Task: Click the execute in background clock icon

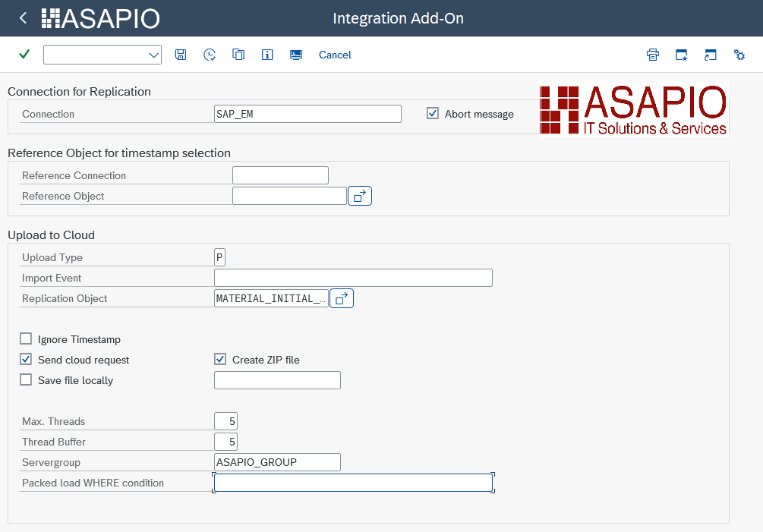Action: click(x=210, y=55)
